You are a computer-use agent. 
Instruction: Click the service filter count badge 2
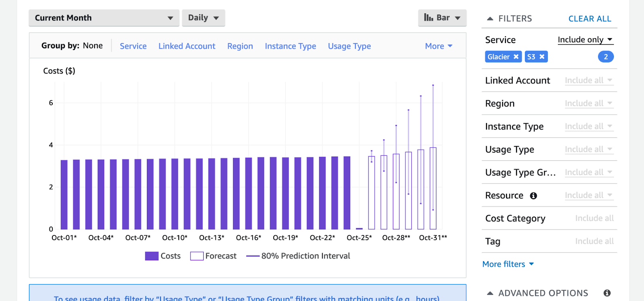click(x=606, y=57)
